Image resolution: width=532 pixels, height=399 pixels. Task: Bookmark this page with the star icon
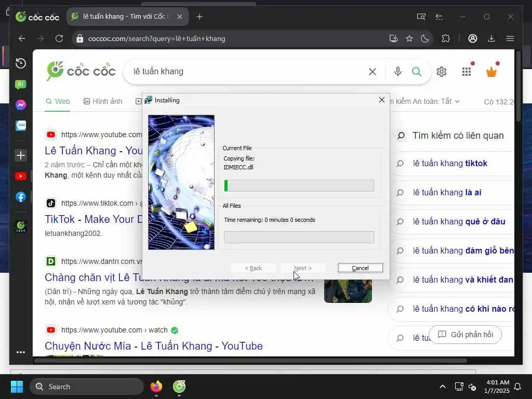(x=409, y=38)
